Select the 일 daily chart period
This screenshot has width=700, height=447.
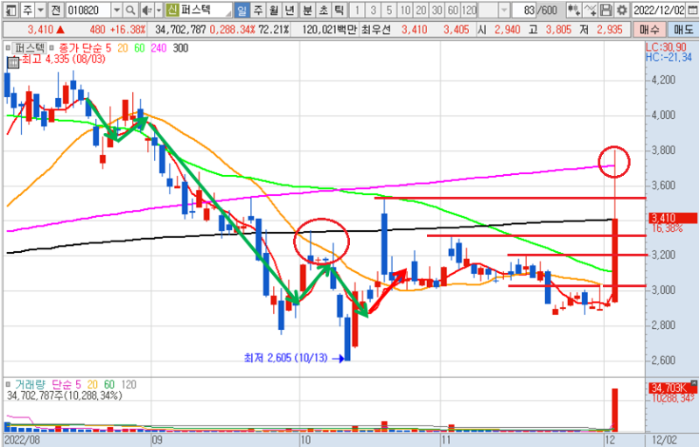[x=242, y=10]
